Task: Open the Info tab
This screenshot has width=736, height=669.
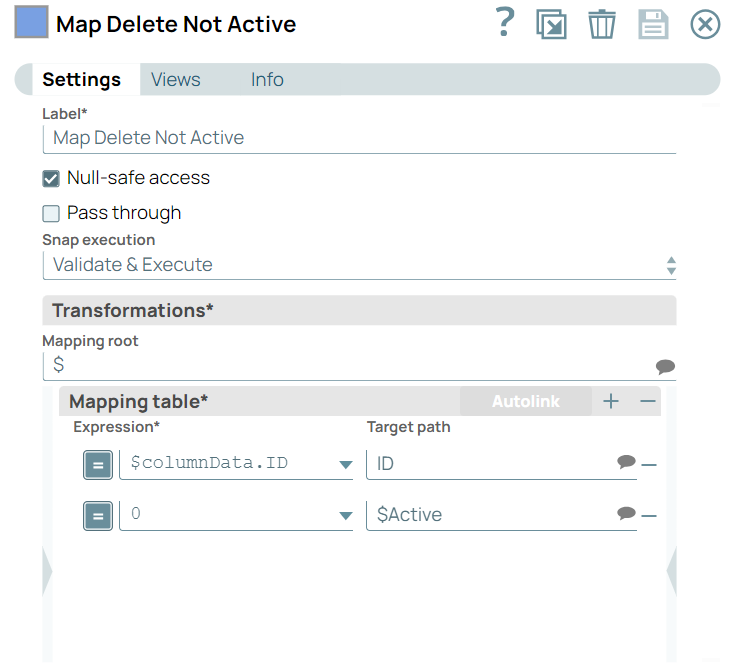Action: [267, 80]
